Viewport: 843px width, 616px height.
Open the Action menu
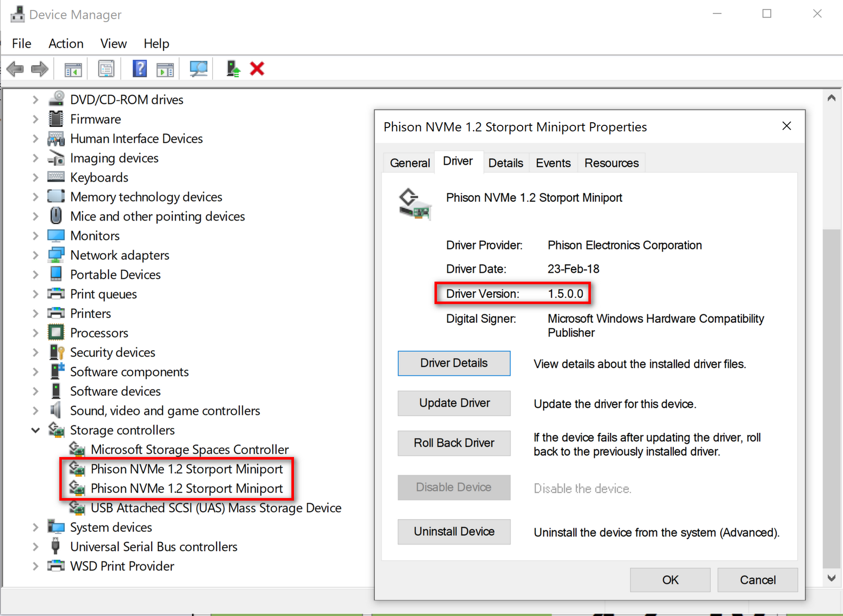[66, 43]
